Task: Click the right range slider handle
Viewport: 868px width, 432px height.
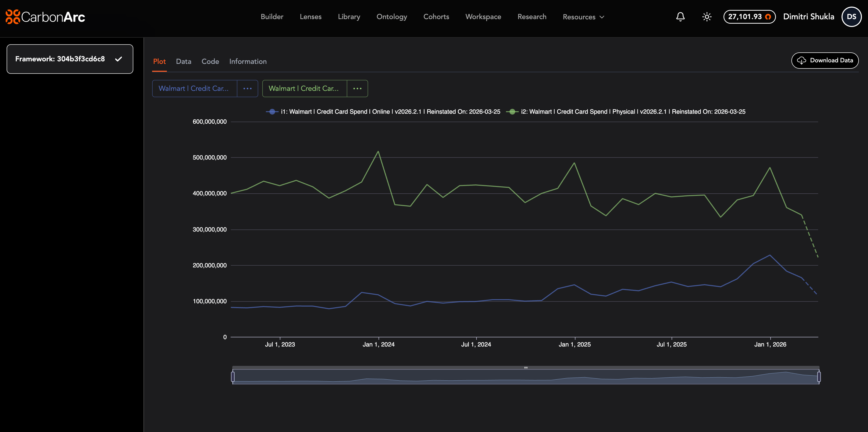Action: tap(819, 376)
